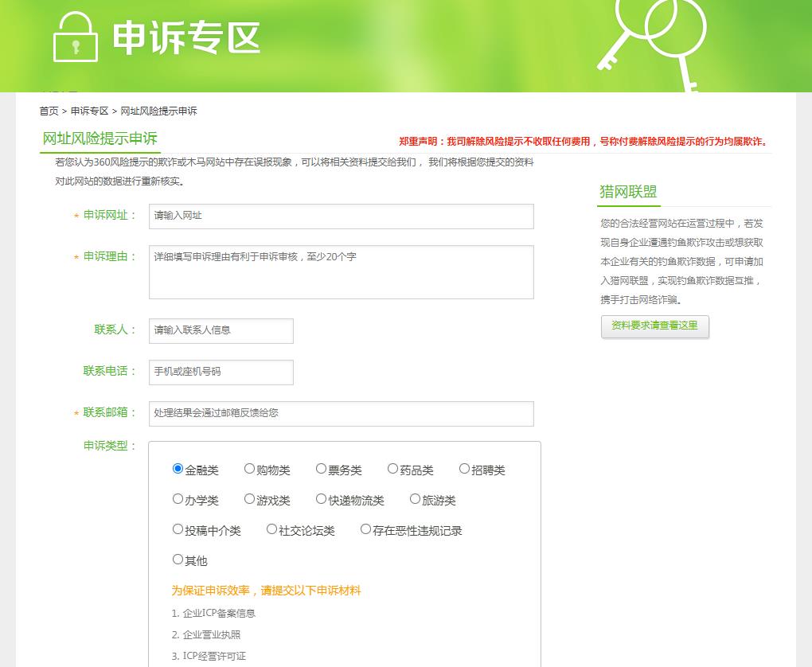Choose 快递物流类 appeal type
The image size is (812, 667).
(x=322, y=499)
